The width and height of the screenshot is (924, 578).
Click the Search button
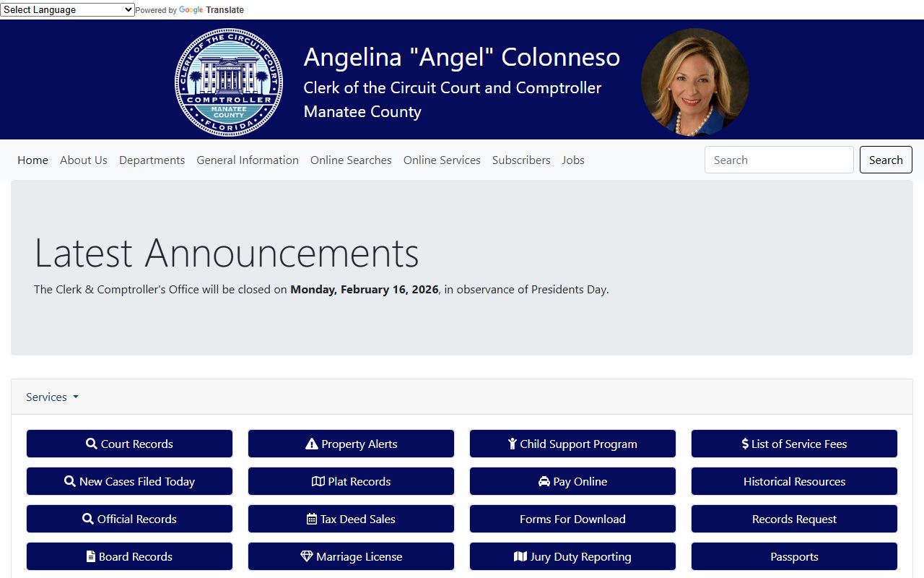tap(886, 160)
